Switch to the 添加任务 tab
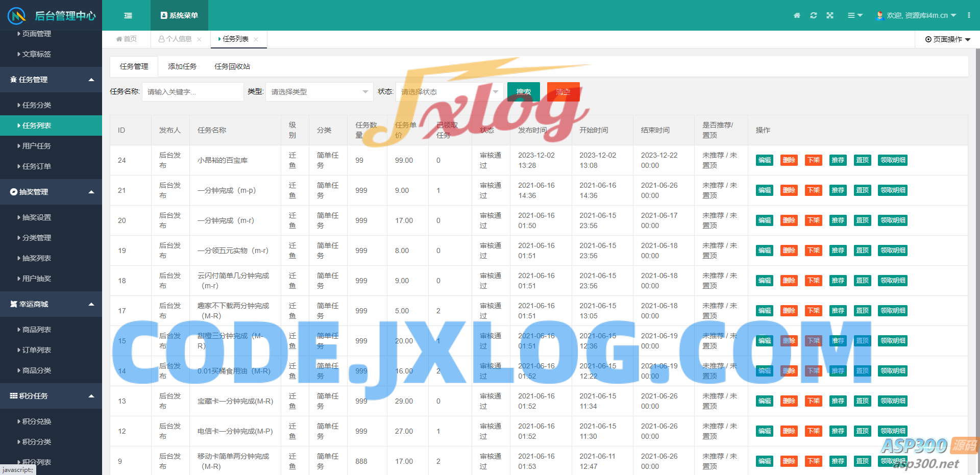 tap(182, 66)
